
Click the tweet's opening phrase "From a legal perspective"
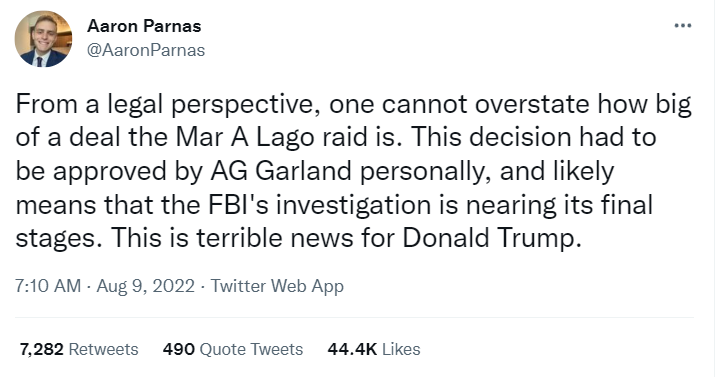coord(168,105)
